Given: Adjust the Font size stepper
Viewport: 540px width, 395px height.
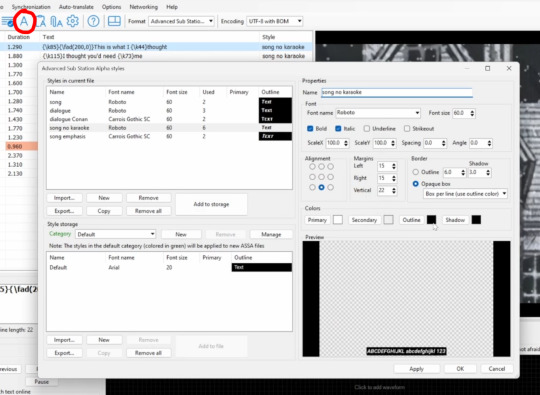Looking at the screenshot, I should [x=472, y=113].
